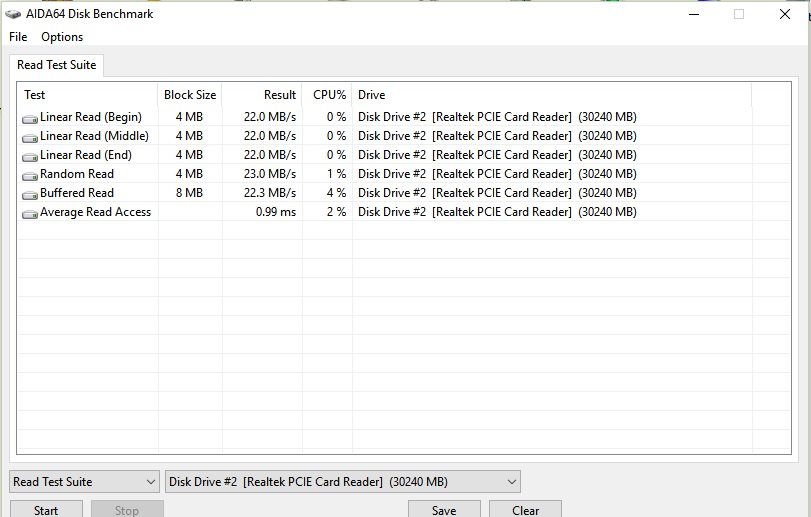This screenshot has height=517, width=811.
Task: Click the drive icon beside Linear Read (End)
Action: pyautogui.click(x=30, y=157)
